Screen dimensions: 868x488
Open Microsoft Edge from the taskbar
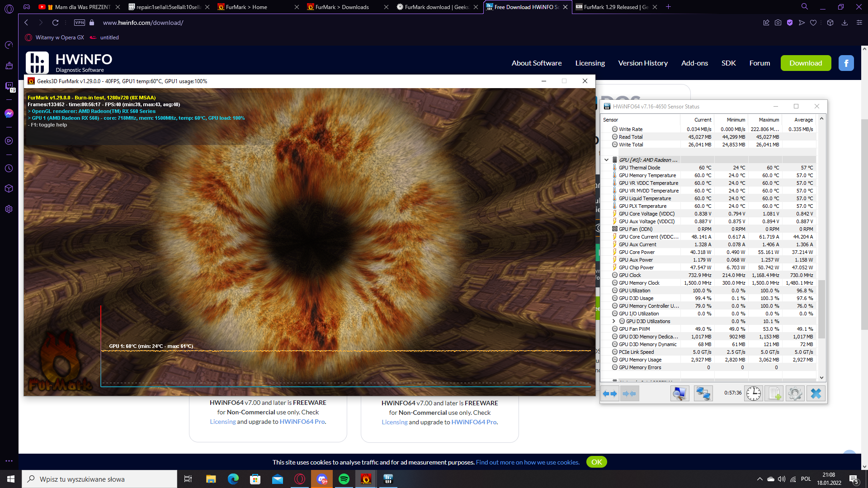233,479
